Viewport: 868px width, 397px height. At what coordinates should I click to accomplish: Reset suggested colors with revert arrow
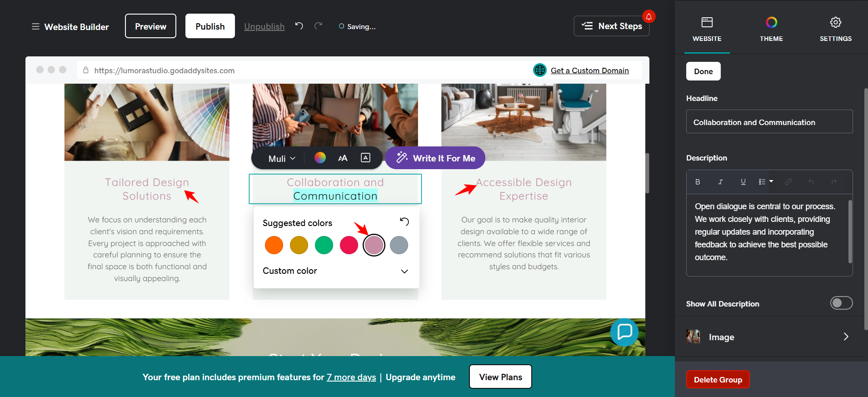click(x=404, y=221)
